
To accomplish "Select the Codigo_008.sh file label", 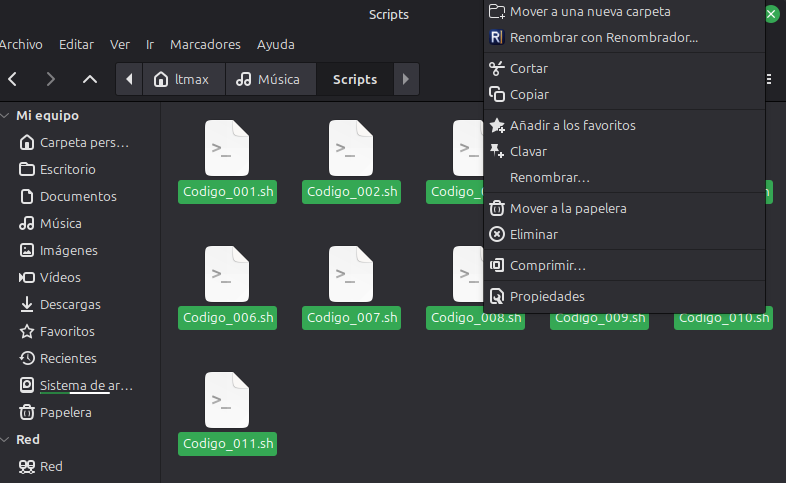I will 475,321.
